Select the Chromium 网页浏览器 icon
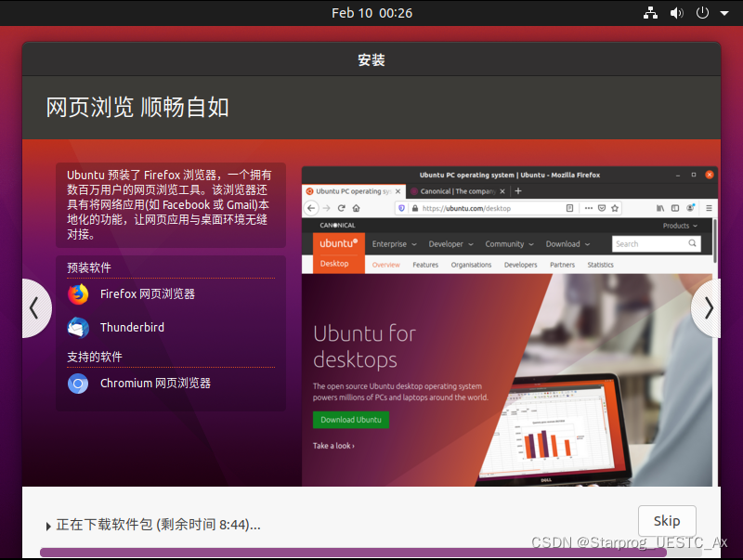 (x=78, y=383)
